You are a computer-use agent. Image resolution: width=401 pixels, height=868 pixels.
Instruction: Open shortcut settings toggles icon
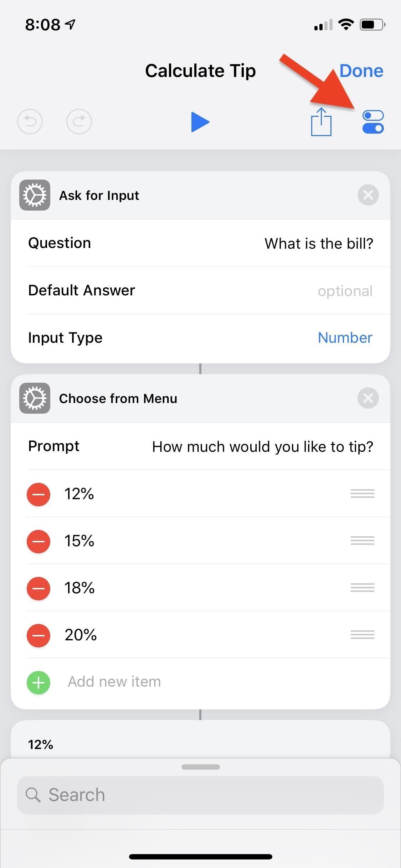tap(373, 122)
